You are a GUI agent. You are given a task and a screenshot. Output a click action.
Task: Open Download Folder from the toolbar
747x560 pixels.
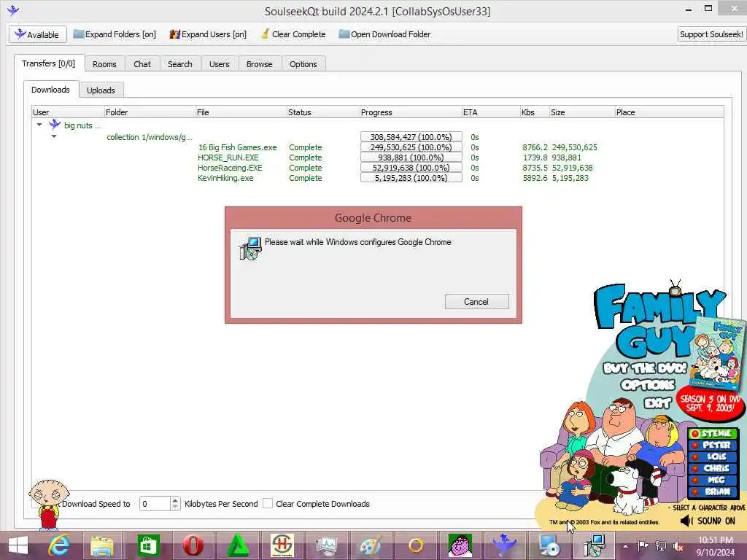click(384, 34)
